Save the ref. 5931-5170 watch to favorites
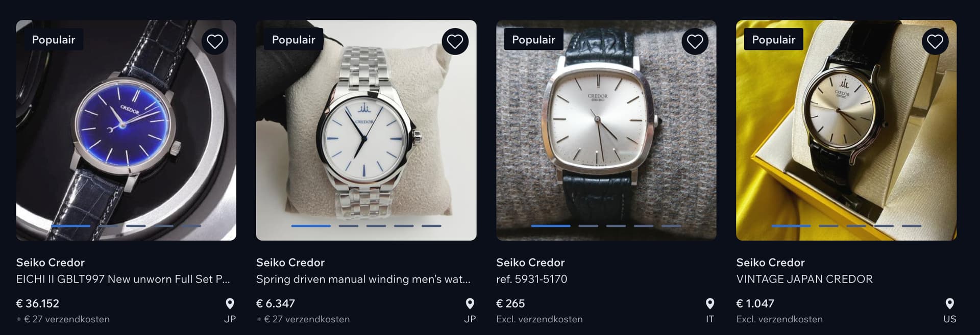Image resolution: width=980 pixels, height=335 pixels. [695, 41]
